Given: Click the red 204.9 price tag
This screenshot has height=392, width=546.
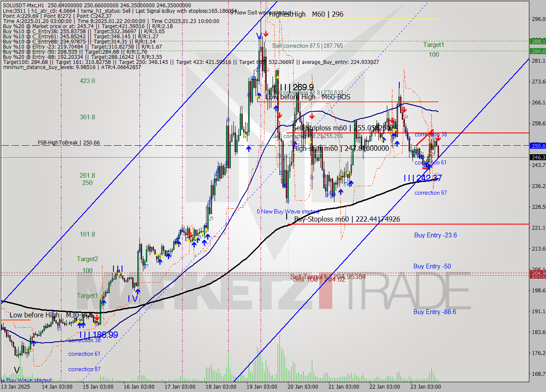Looking at the screenshot, I should point(537,273).
